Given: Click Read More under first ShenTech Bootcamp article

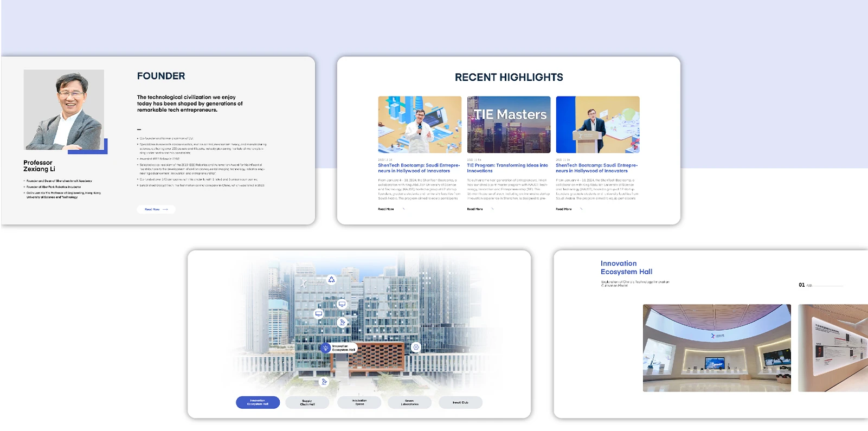Looking at the screenshot, I should [x=386, y=209].
